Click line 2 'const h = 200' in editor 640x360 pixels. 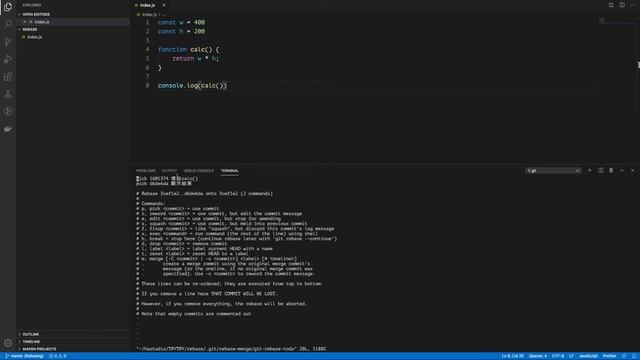pyautogui.click(x=181, y=31)
